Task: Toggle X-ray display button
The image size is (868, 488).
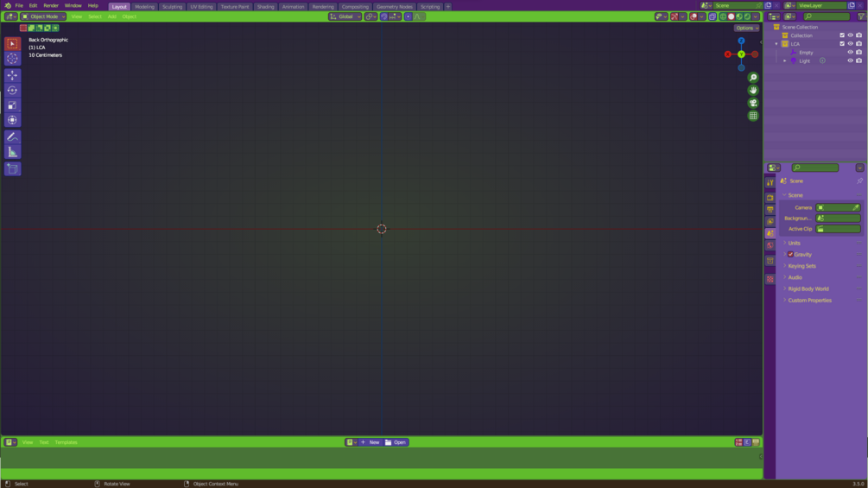Action: point(713,16)
